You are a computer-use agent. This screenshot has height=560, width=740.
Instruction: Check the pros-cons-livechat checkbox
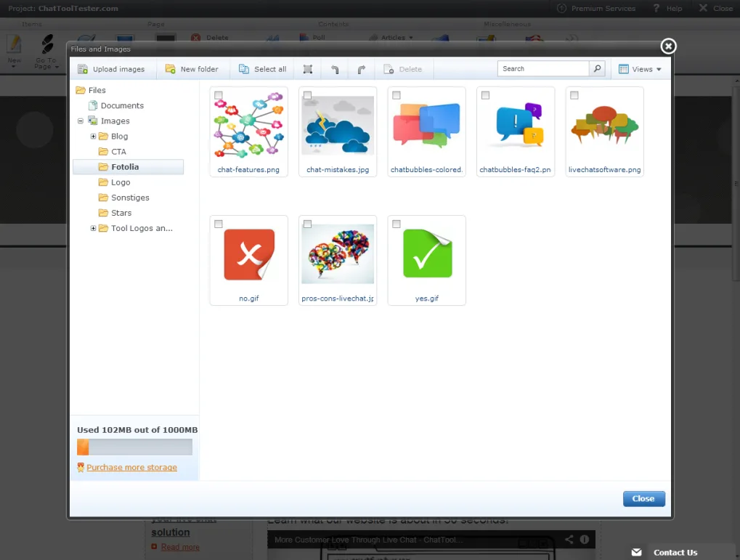308,224
